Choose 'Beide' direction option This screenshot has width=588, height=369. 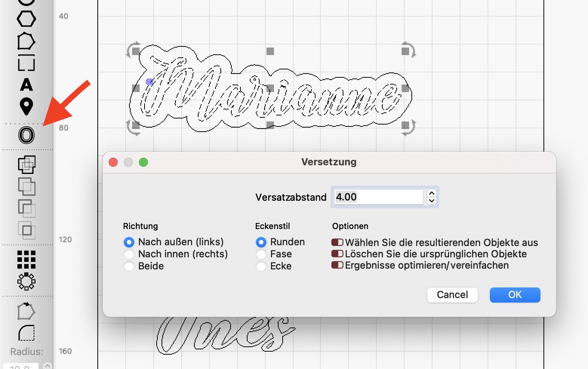(129, 266)
